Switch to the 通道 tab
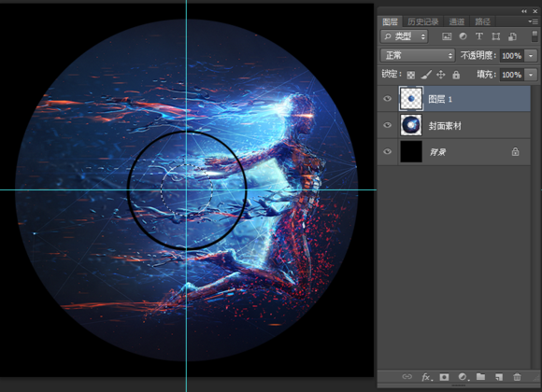This screenshot has width=542, height=392. 456,22
